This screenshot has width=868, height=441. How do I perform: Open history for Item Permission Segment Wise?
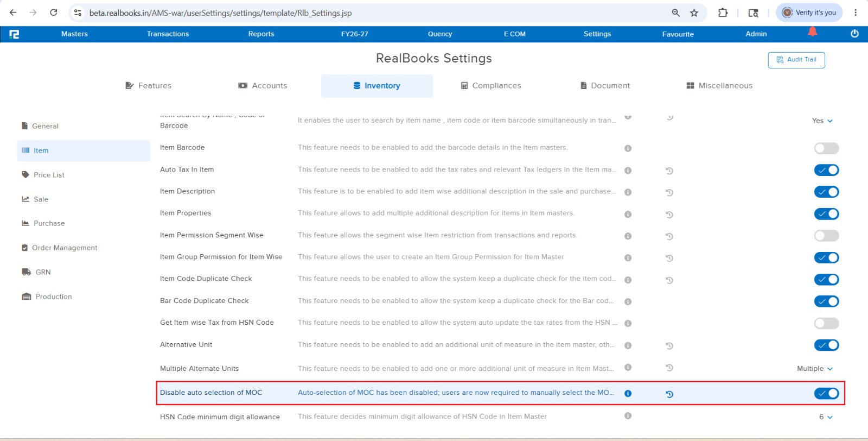pos(669,236)
